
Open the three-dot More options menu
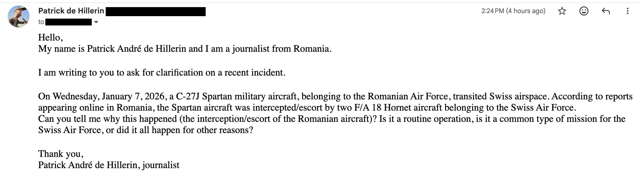click(x=627, y=11)
